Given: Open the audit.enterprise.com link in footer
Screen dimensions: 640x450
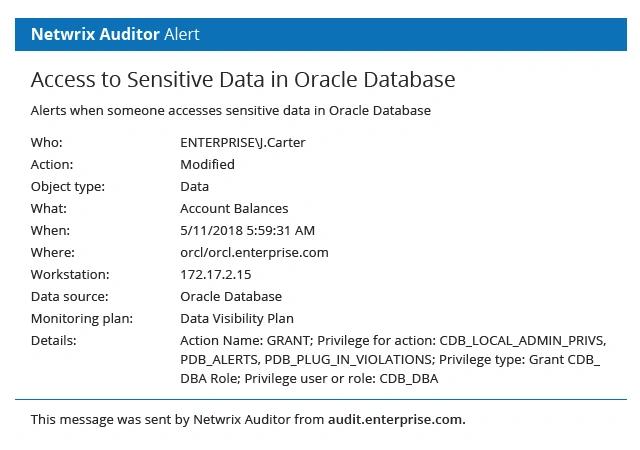Looking at the screenshot, I should [x=396, y=419].
